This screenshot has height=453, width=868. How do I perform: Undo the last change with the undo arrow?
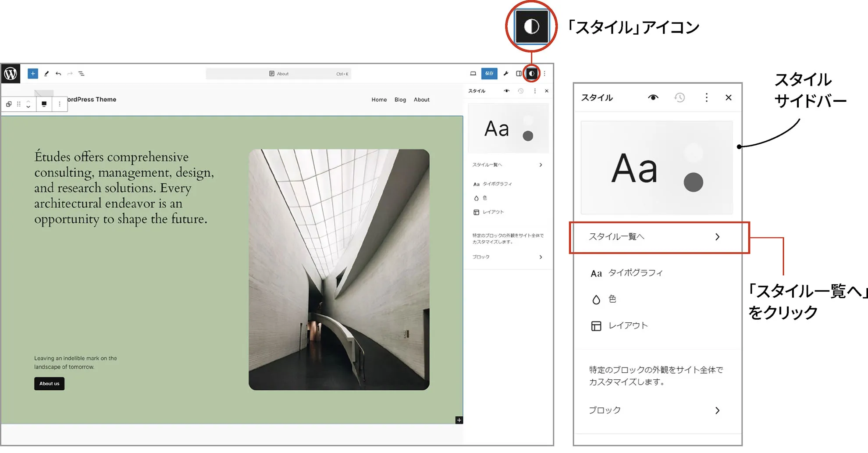click(58, 74)
